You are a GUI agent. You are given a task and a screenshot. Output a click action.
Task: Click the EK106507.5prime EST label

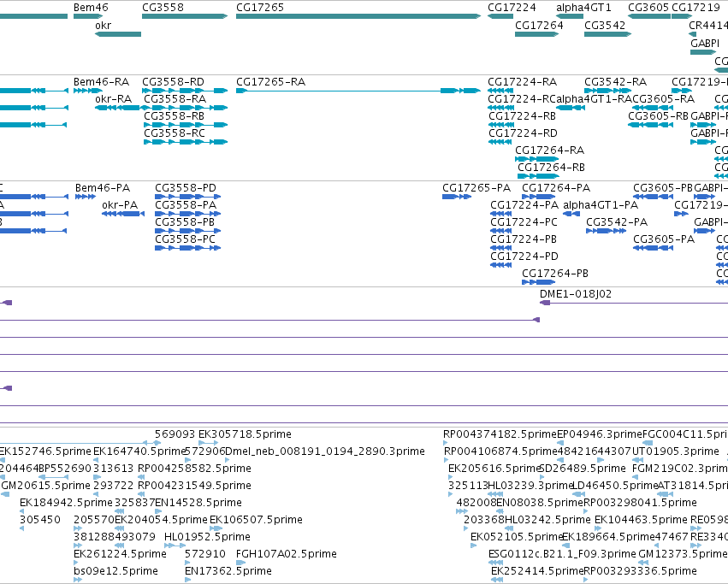pos(256,520)
